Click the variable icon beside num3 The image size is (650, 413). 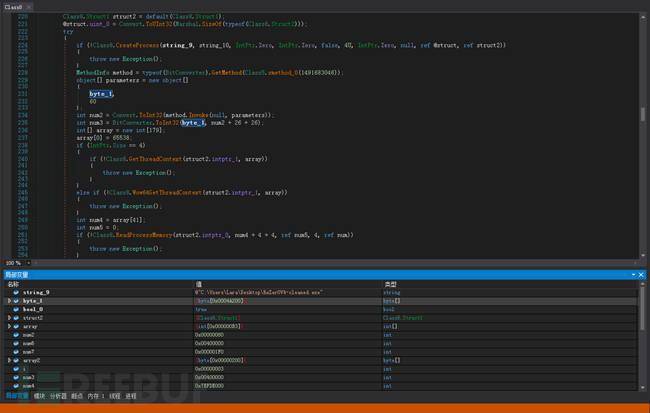pyautogui.click(x=17, y=376)
